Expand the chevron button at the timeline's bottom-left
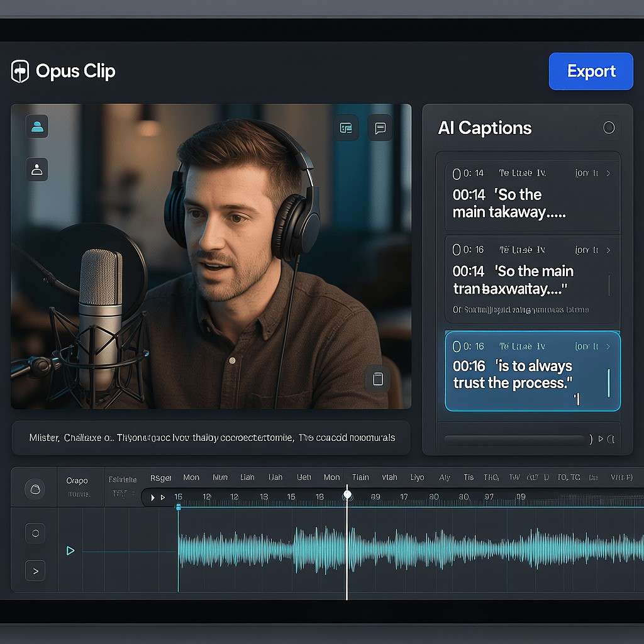Image resolution: width=644 pixels, height=644 pixels. (x=35, y=571)
